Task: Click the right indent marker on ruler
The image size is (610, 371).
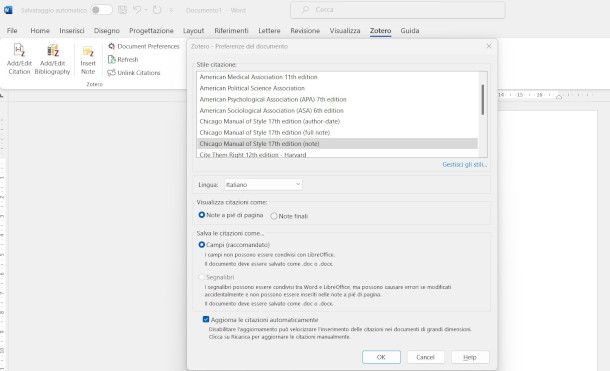Action: 559,97
